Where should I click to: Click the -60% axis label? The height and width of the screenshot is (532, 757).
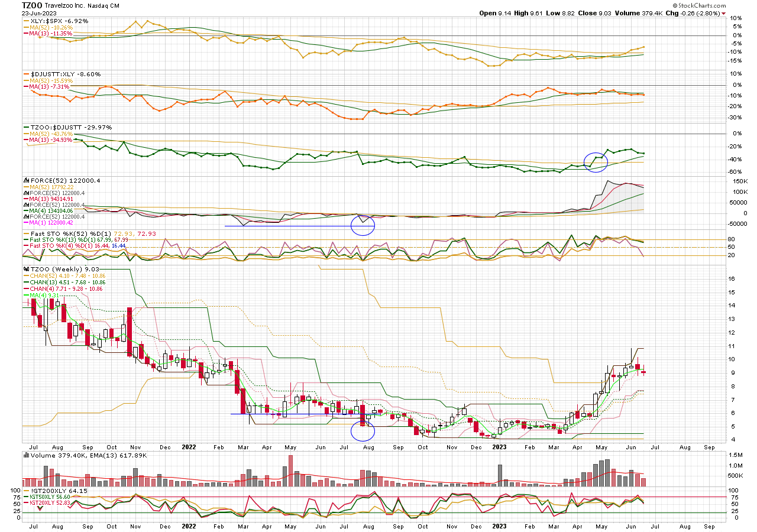pyautogui.click(x=733, y=172)
